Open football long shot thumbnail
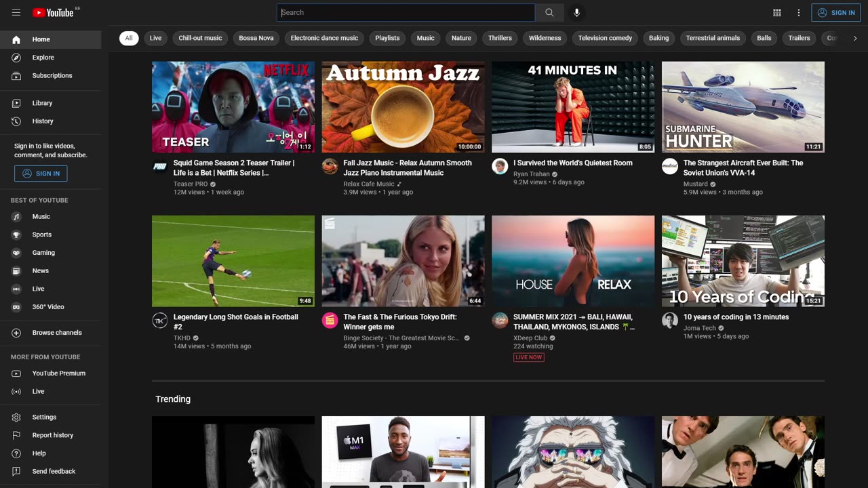 (233, 261)
